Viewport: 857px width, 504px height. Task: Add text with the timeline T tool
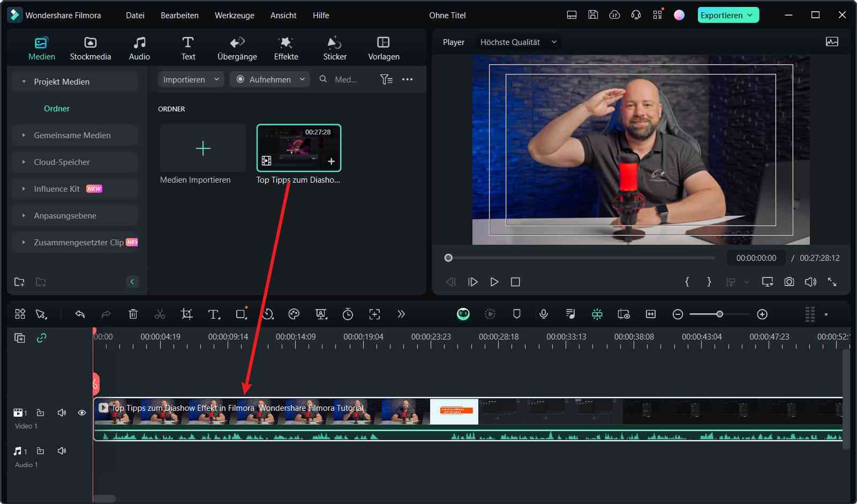tap(214, 314)
